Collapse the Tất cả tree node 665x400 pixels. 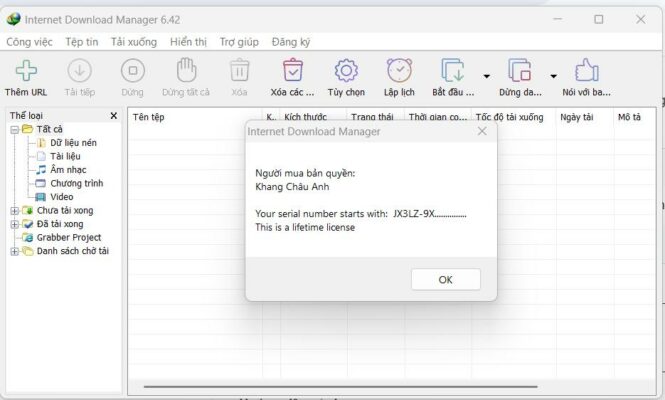[x=14, y=129]
